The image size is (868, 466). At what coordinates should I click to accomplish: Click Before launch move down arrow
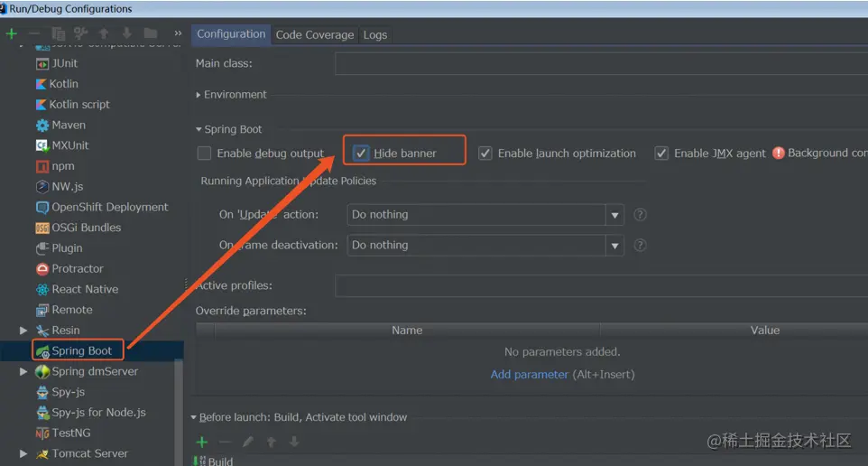coord(294,442)
